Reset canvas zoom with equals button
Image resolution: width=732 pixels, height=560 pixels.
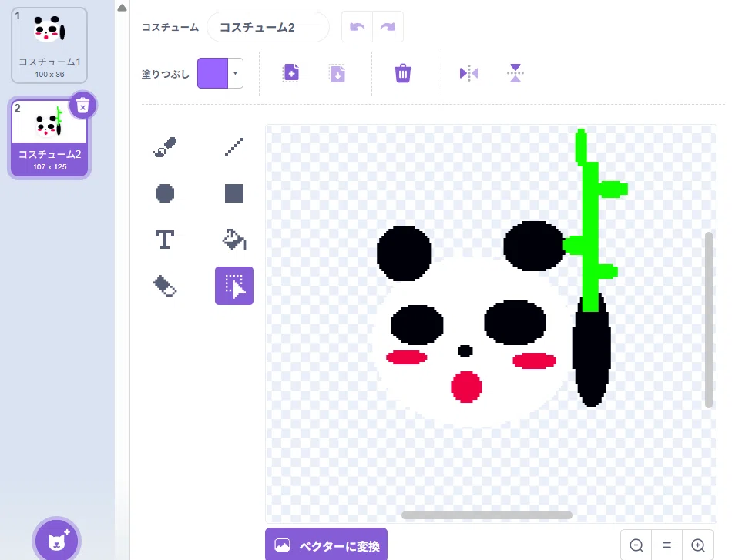(x=667, y=545)
